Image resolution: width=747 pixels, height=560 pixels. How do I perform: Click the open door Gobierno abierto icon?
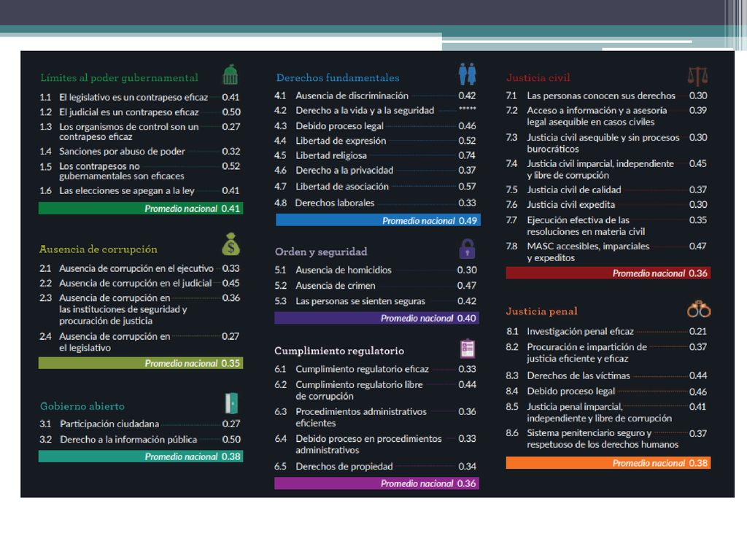pyautogui.click(x=231, y=403)
